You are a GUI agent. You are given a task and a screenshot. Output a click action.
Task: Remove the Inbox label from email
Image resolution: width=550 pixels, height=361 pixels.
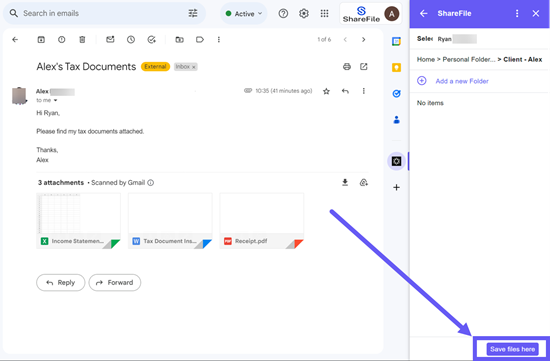[x=194, y=67]
